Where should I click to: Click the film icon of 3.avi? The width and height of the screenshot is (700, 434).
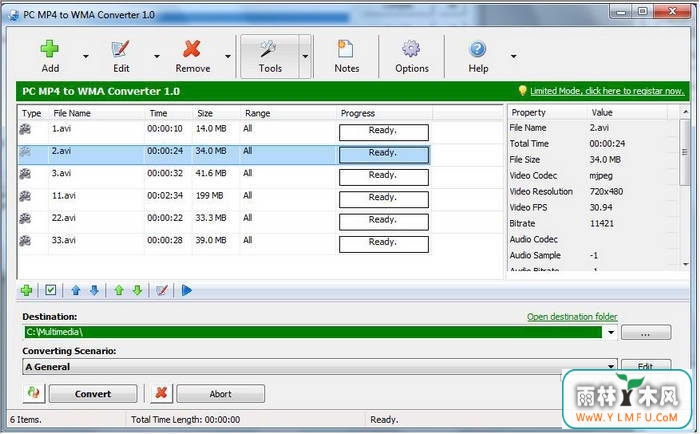(x=25, y=174)
